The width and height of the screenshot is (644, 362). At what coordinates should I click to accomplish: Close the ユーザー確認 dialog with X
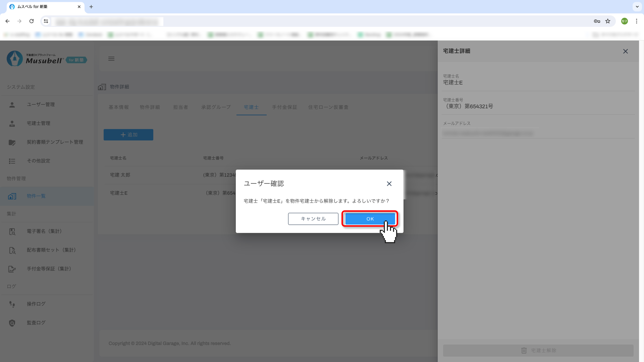coord(389,184)
